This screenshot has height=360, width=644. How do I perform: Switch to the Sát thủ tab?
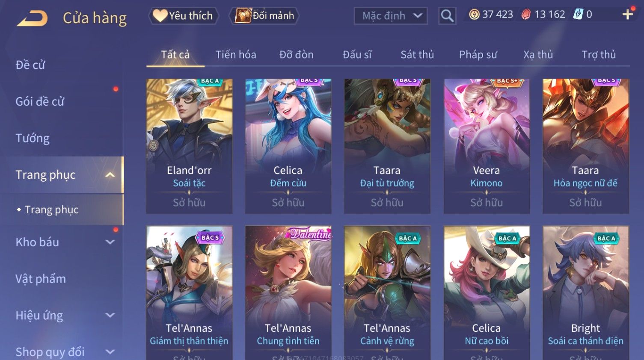tap(417, 55)
